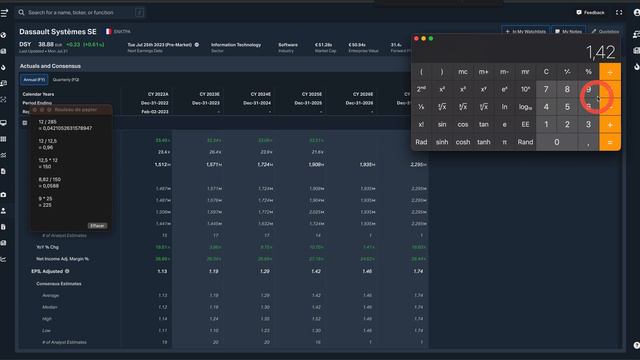Viewport: 640px width, 360px height.
Task: Open the monitor icon in left sidebar
Action: pyautogui.click(x=3, y=123)
